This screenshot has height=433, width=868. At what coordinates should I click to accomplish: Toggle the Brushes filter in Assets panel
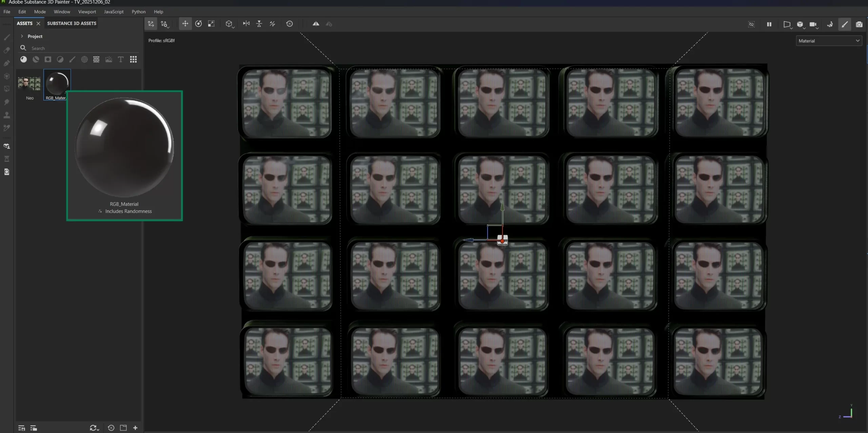coord(72,59)
